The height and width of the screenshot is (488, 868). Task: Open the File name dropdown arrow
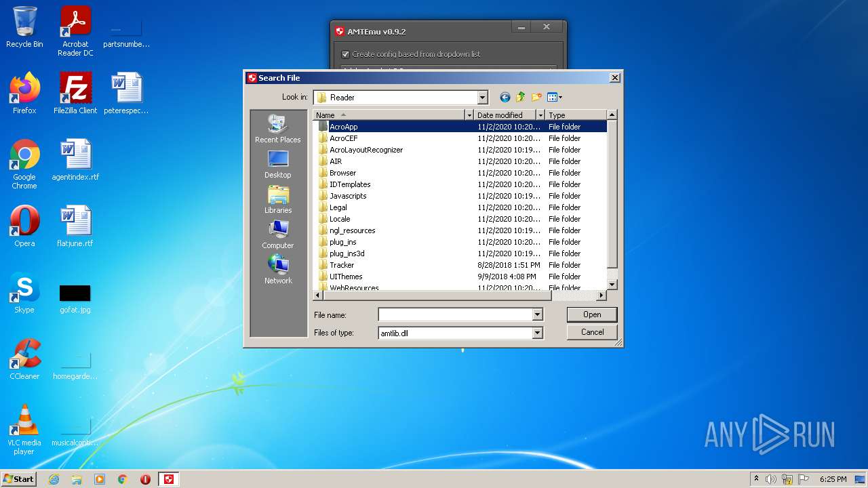(x=537, y=314)
